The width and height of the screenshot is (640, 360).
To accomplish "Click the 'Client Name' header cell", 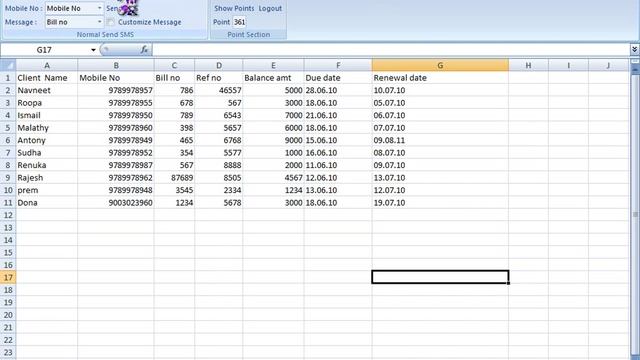I will [x=47, y=78].
